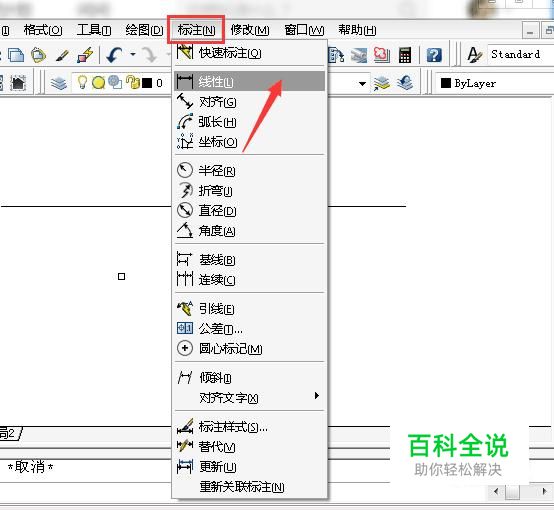Expand 对齐文字(X) submenu

249,398
